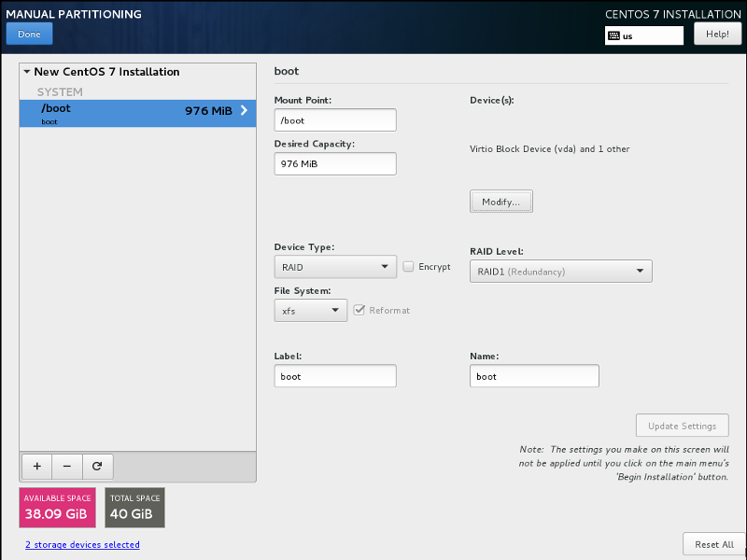Remove the /boot partition with the minus icon

coord(66,466)
